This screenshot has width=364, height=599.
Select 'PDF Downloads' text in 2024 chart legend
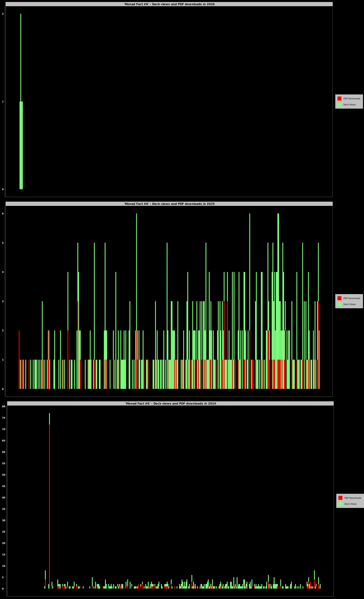pos(353,498)
